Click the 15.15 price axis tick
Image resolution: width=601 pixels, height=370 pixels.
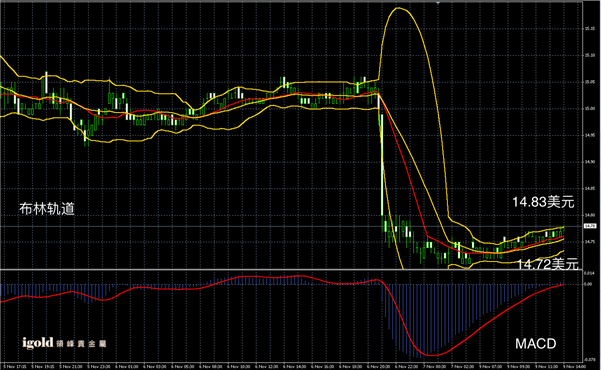[590, 28]
